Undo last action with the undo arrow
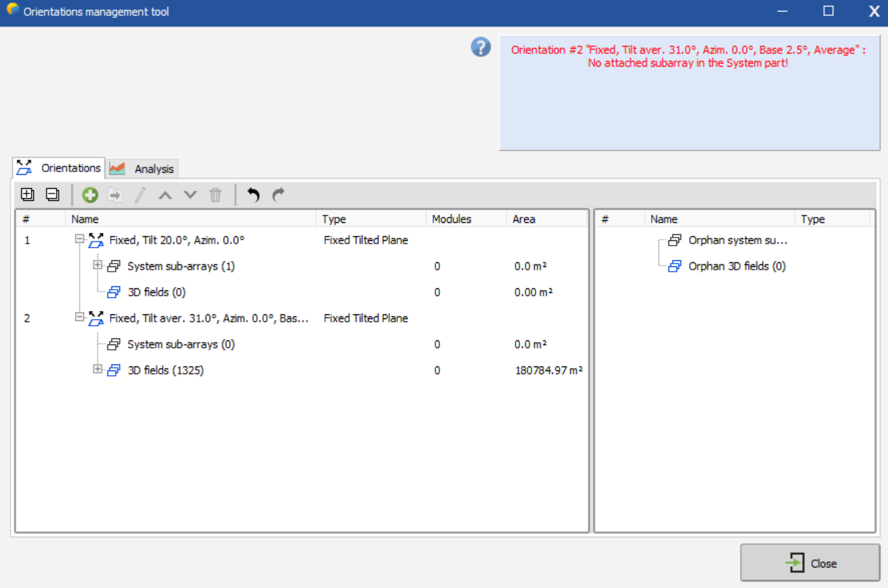Viewport: 888px width, 588px height. (x=253, y=195)
